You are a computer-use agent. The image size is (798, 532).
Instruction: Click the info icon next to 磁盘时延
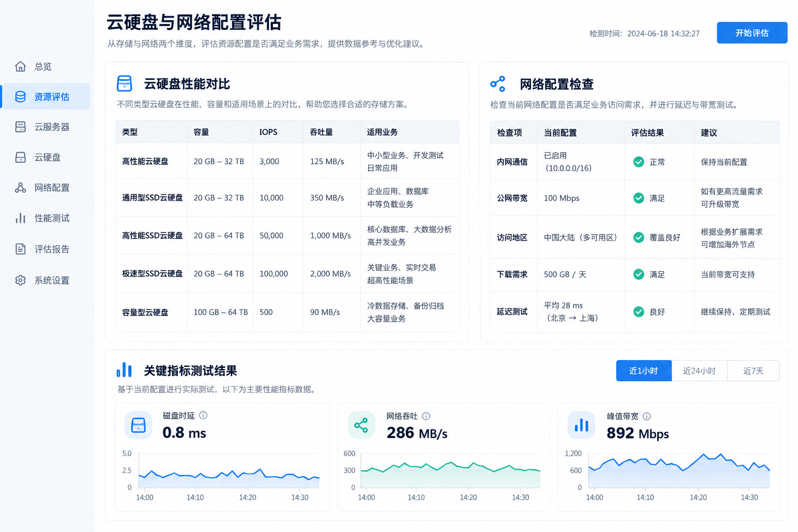click(203, 415)
